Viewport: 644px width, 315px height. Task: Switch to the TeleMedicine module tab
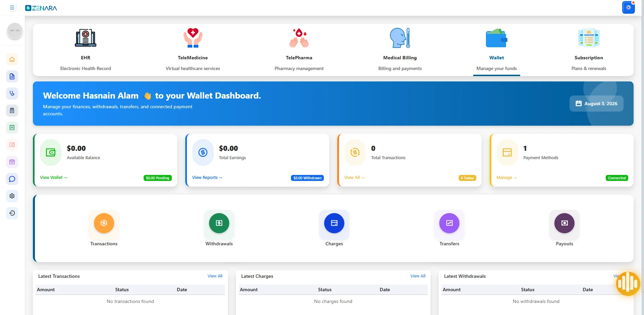pos(193,50)
